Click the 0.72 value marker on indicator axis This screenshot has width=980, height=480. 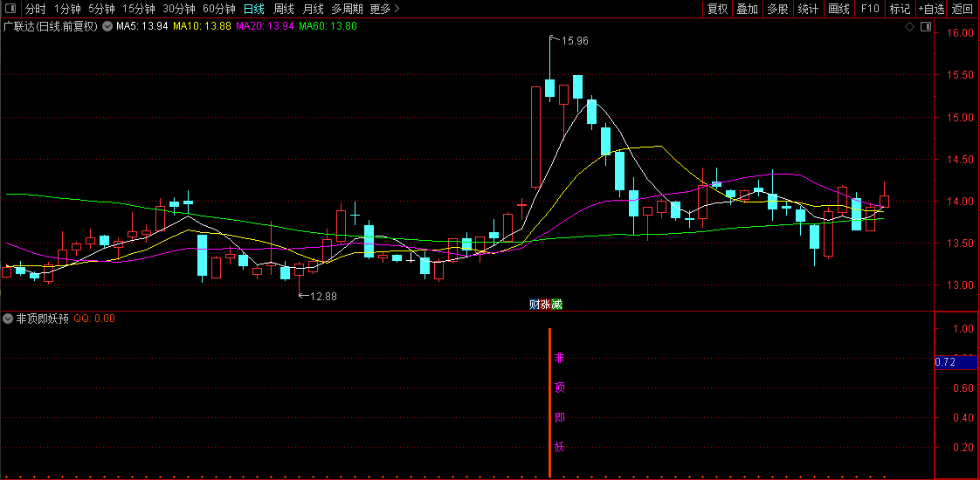[x=944, y=361]
